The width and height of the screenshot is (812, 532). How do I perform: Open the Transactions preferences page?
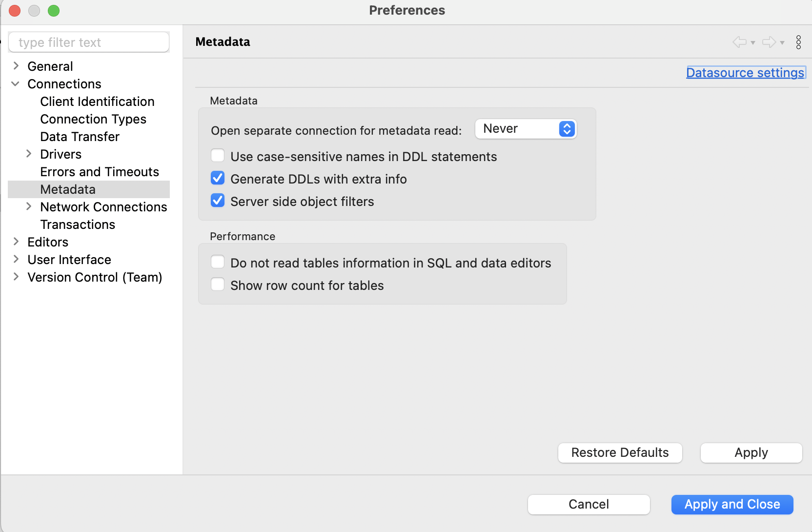(78, 225)
